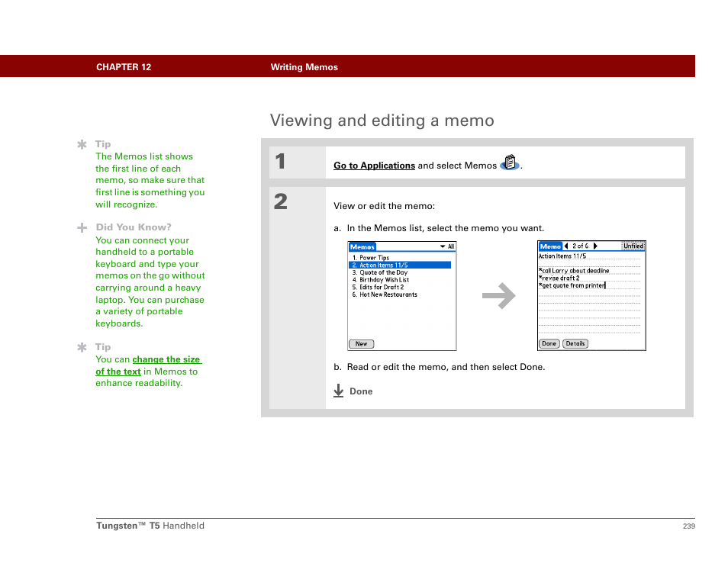
Task: Follow the change the size of the text link
Action: (148, 365)
